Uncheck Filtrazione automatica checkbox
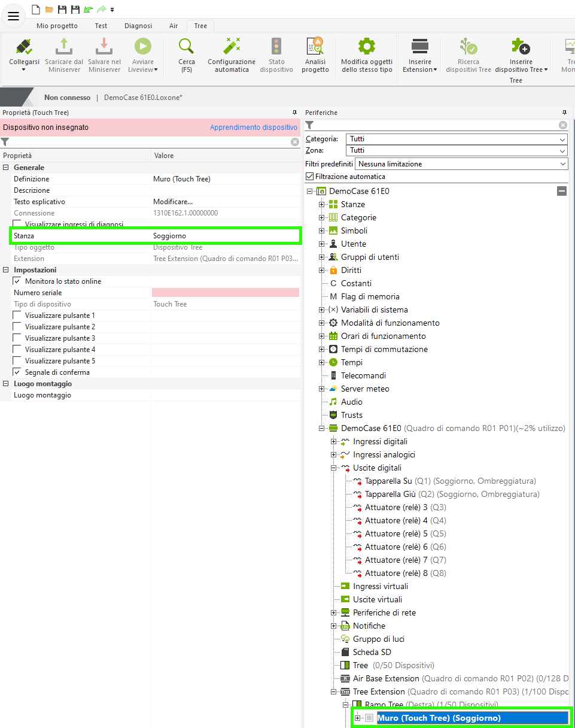 pyautogui.click(x=309, y=177)
